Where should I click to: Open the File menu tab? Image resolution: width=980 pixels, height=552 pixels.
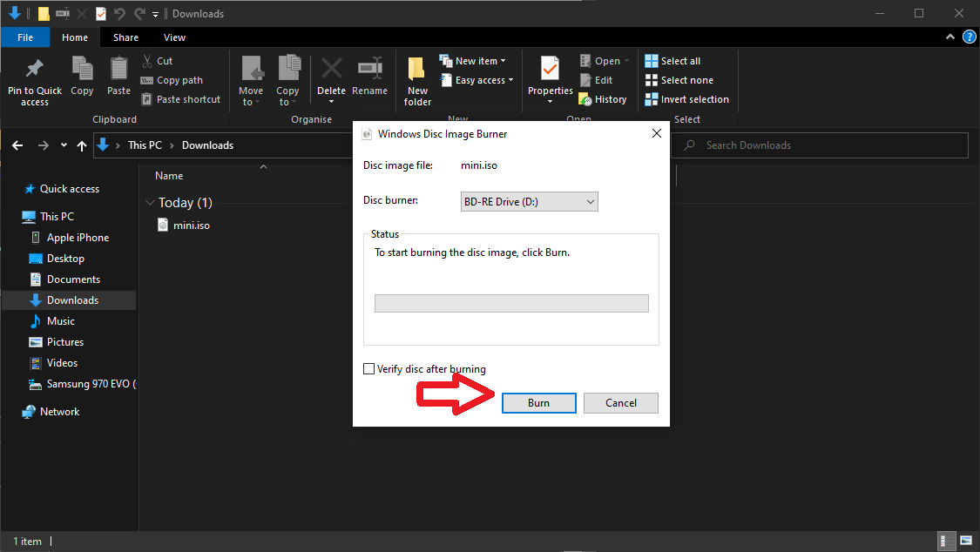point(25,37)
